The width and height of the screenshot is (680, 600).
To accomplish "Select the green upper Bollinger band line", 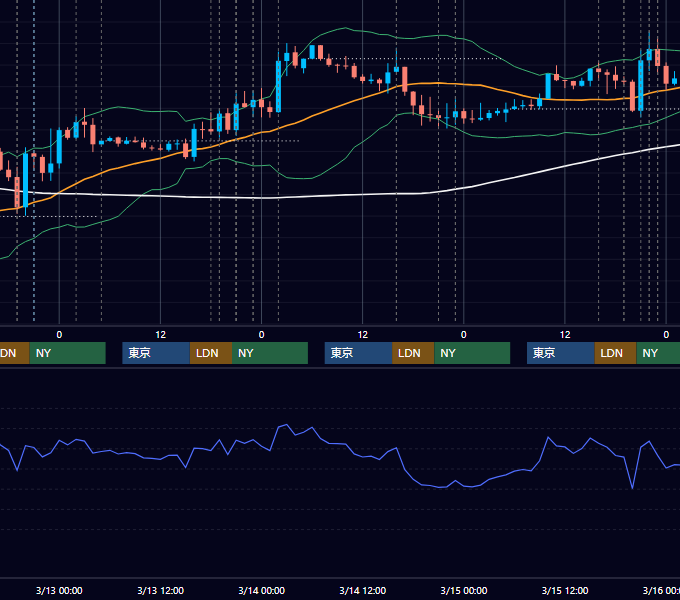I will (x=345, y=28).
